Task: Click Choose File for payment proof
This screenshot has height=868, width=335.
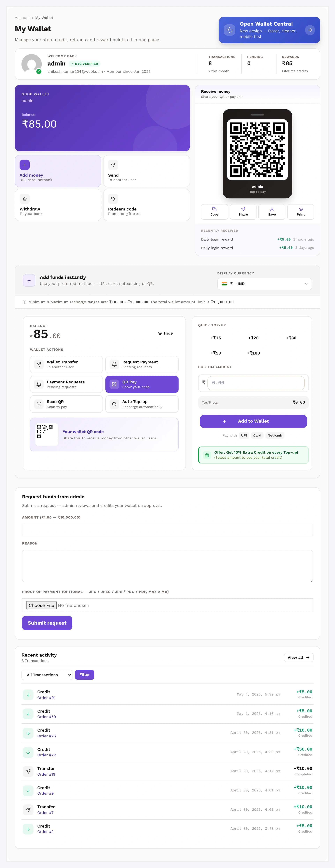Action: click(x=42, y=605)
